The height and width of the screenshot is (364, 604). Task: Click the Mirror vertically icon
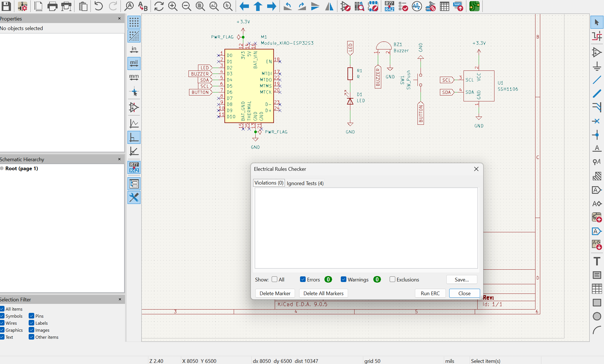pos(315,6)
